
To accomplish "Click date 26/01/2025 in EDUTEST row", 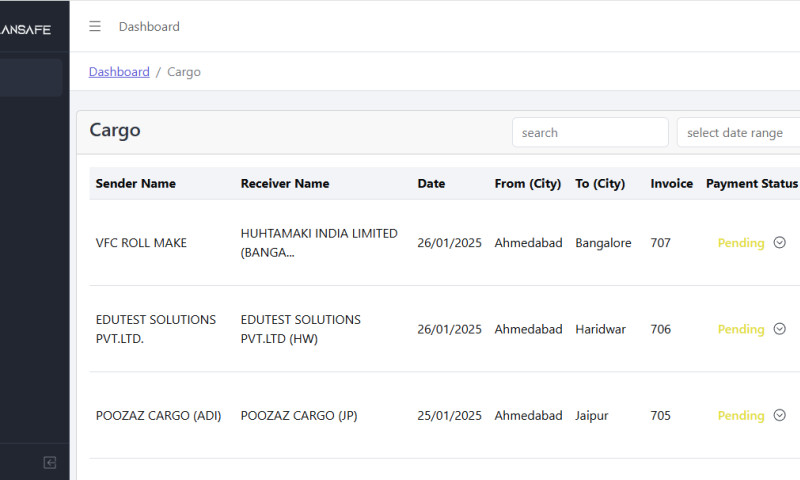I will (x=449, y=329).
